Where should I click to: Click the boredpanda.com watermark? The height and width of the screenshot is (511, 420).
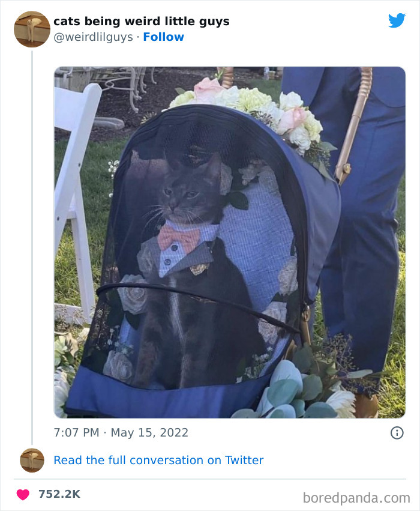click(356, 498)
